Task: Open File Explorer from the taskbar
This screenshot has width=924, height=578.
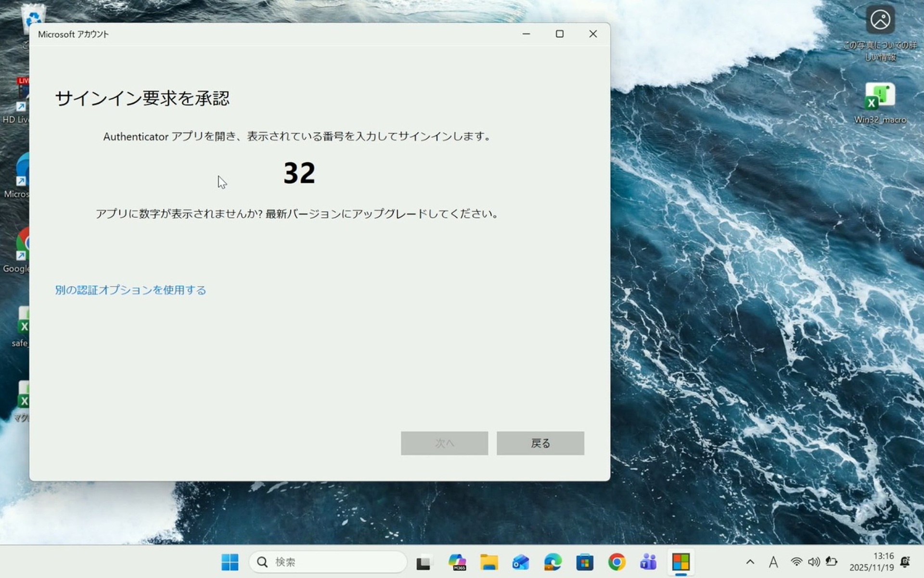Action: coord(488,562)
